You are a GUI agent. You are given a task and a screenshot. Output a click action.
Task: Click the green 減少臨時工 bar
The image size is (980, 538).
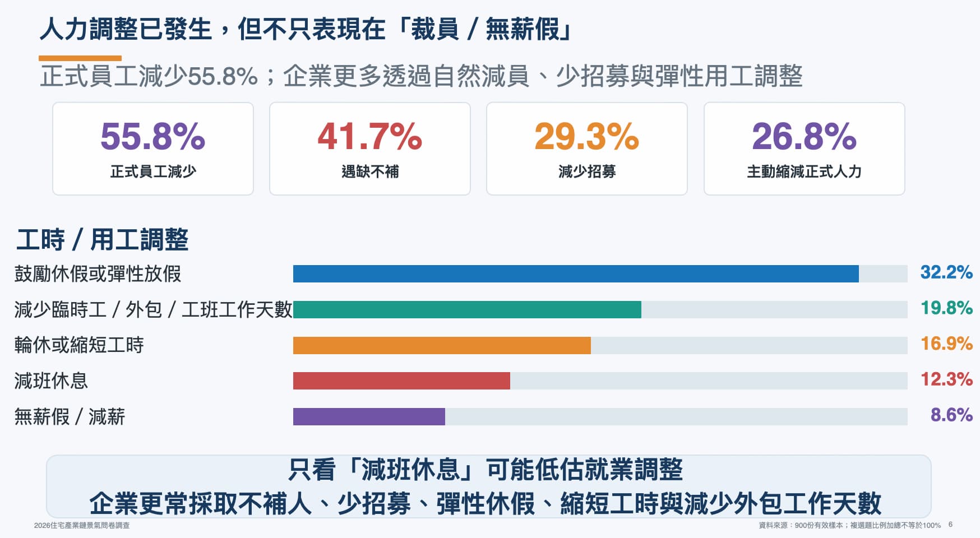click(467, 309)
